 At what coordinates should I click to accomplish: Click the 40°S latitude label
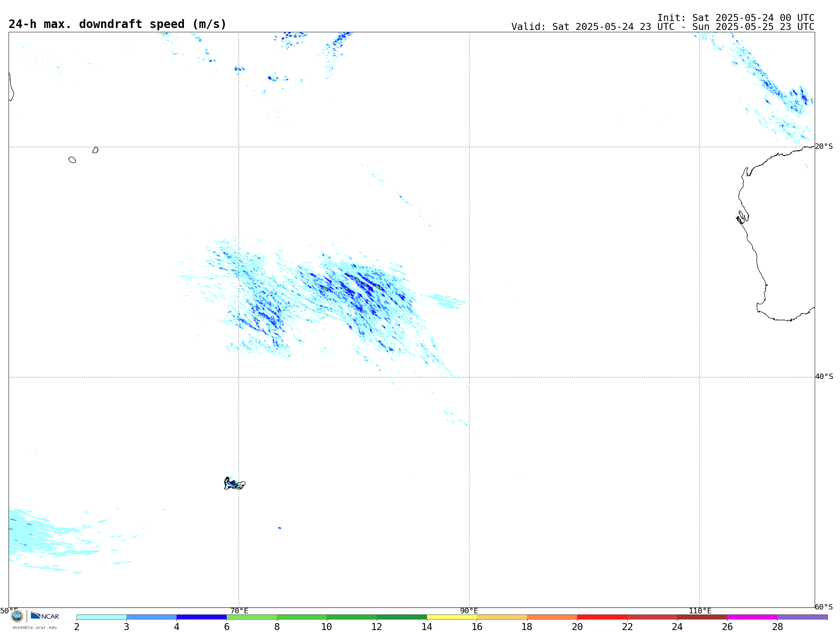tap(824, 377)
